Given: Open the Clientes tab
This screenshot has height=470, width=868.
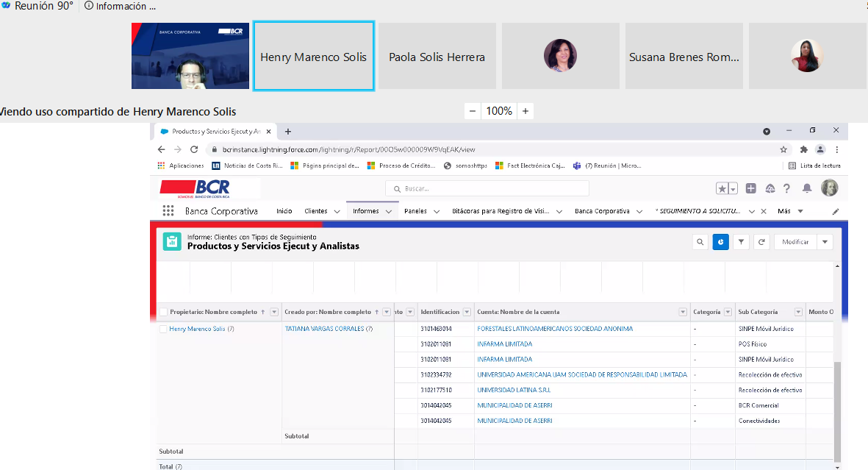Looking at the screenshot, I should pyautogui.click(x=315, y=211).
